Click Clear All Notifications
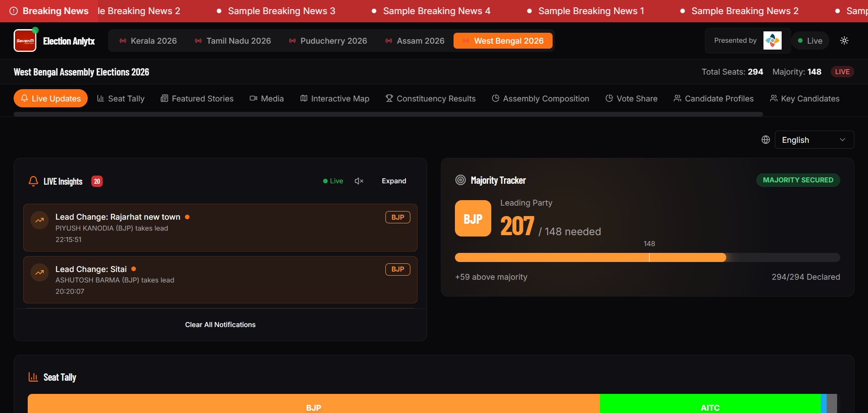Screen dimensions: 868x413 click(x=220, y=325)
